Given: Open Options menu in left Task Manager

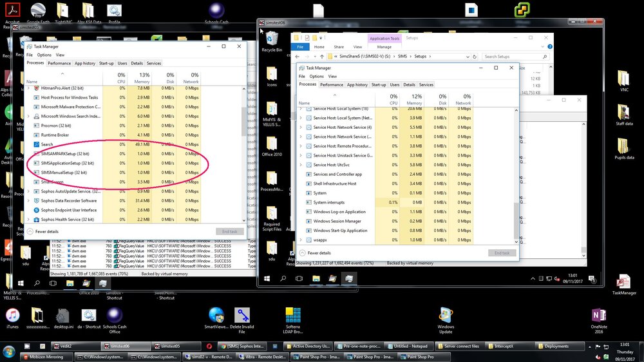Looking at the screenshot, I should point(44,55).
